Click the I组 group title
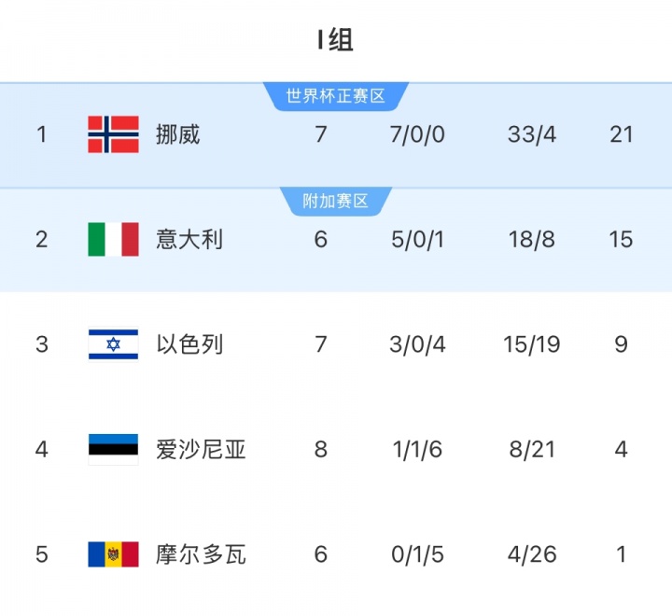Image resolution: width=672 pixels, height=616 pixels. coord(335,40)
